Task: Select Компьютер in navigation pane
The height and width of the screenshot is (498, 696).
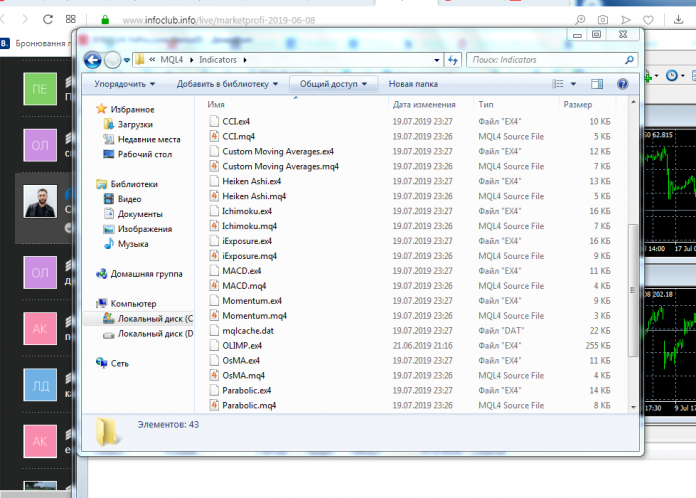Action: coord(133,304)
